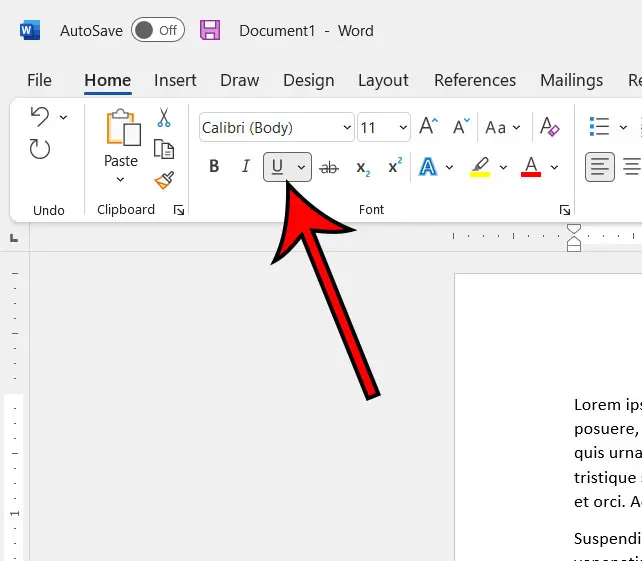Expand the Undo history dropdown arrow

63,118
